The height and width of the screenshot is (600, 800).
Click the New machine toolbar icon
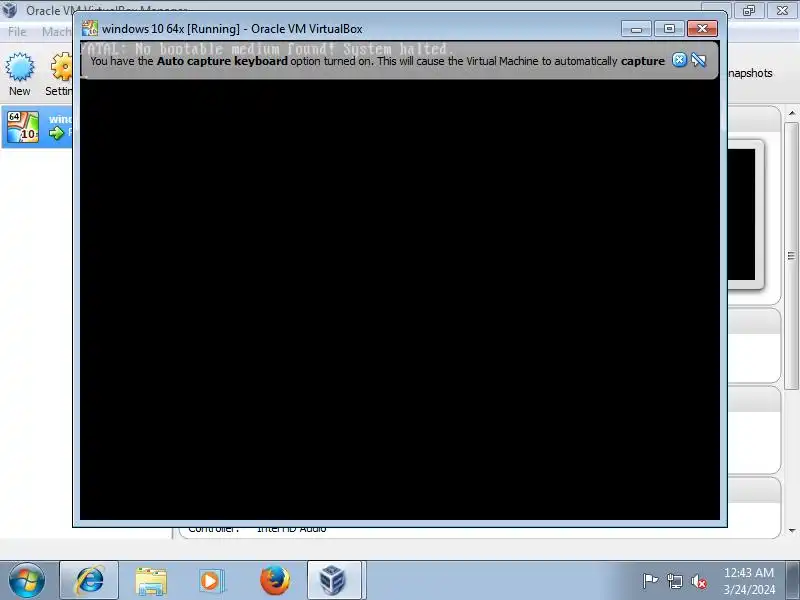click(x=19, y=74)
